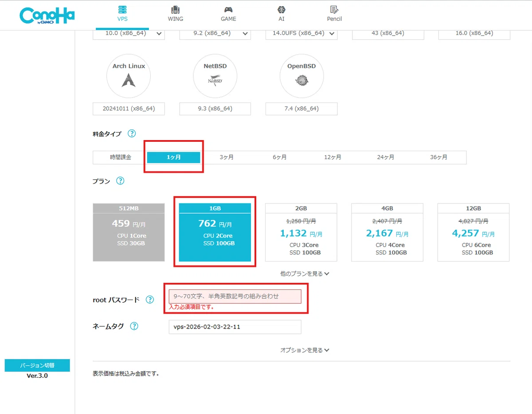Select the 3ヶ月 billing period

[x=227, y=157]
